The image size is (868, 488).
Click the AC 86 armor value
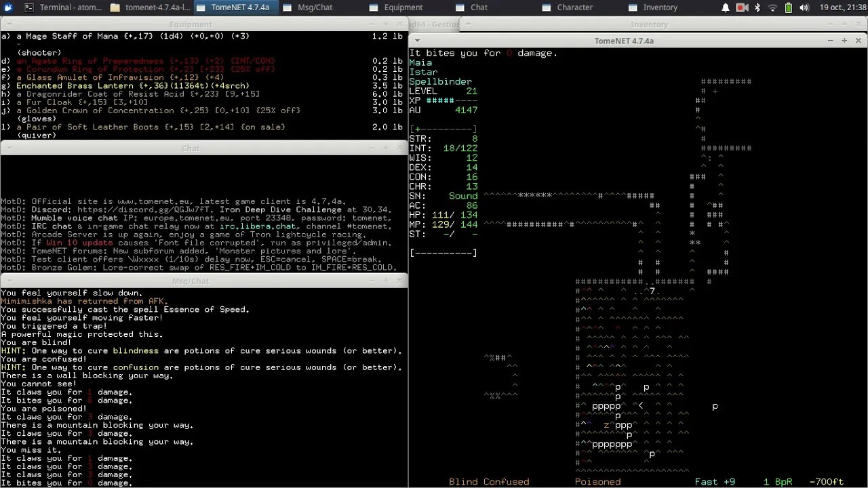point(443,205)
